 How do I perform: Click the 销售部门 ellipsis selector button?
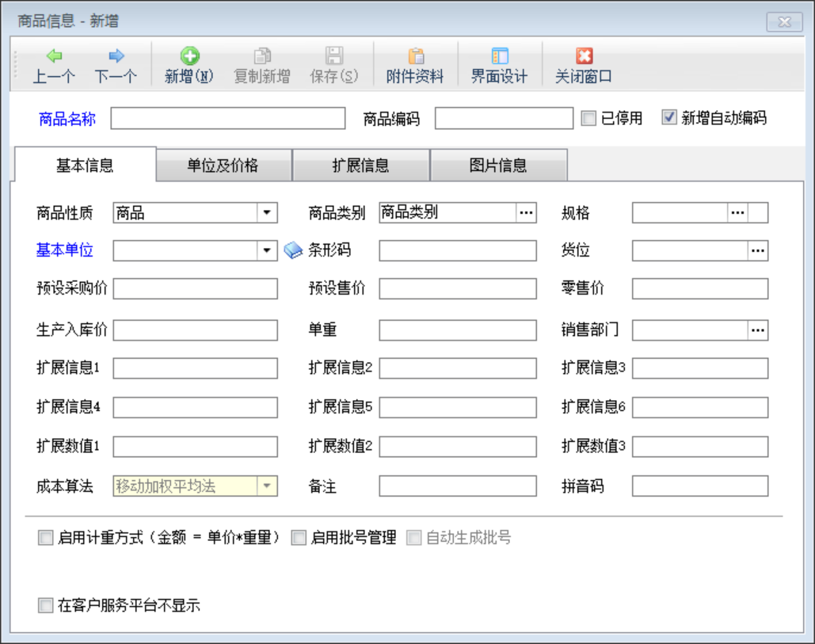(x=758, y=330)
